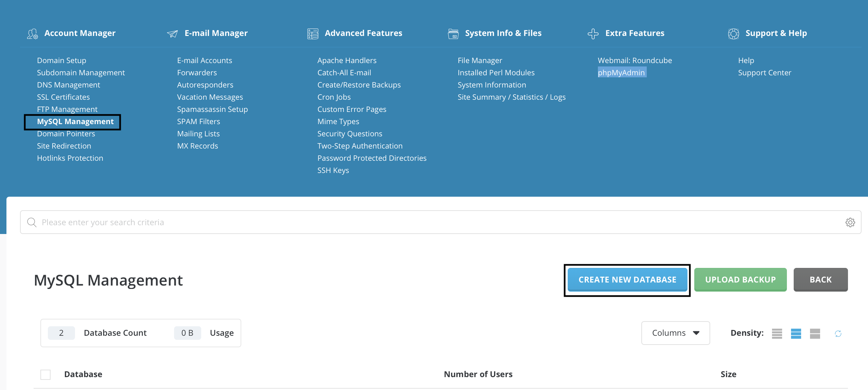Open MySQL Management link
This screenshot has width=868, height=390.
coord(75,121)
